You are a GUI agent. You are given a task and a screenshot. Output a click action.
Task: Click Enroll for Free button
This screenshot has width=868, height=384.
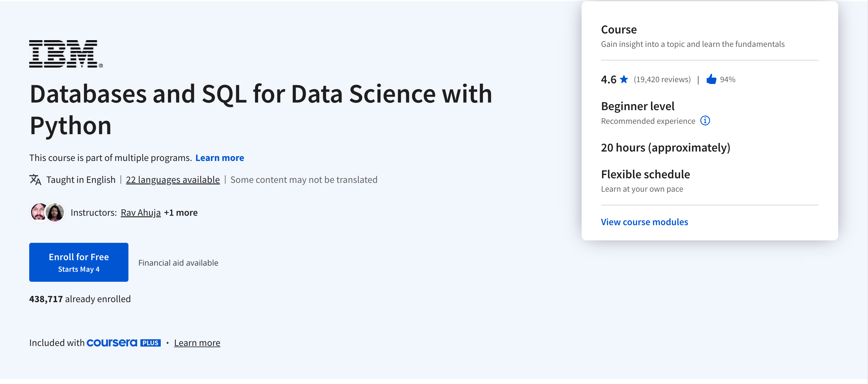coord(79,262)
